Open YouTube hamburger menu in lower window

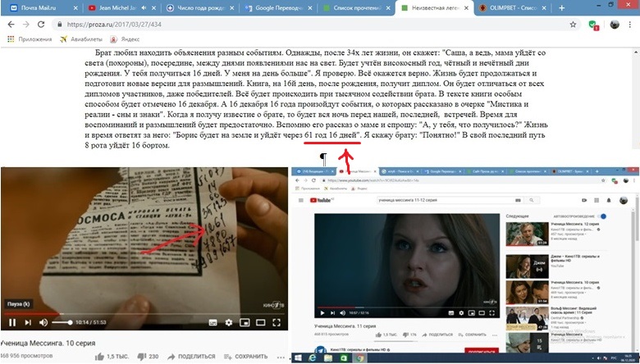301,200
